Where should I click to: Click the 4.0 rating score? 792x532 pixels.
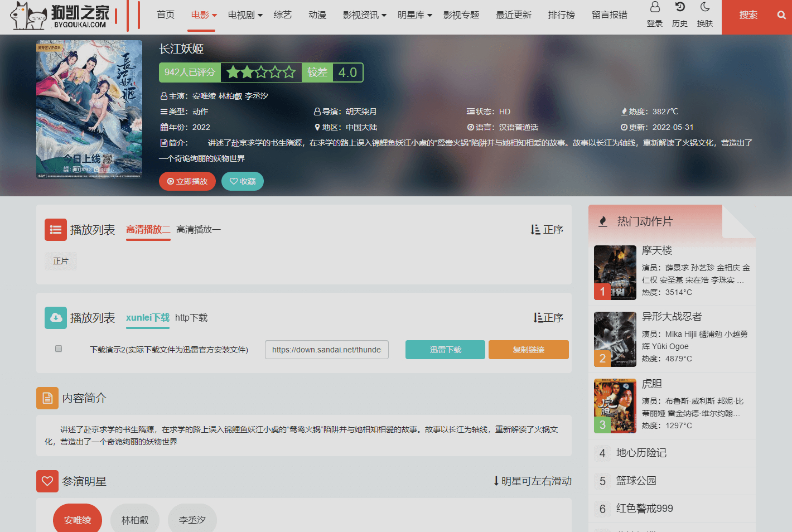tap(347, 72)
